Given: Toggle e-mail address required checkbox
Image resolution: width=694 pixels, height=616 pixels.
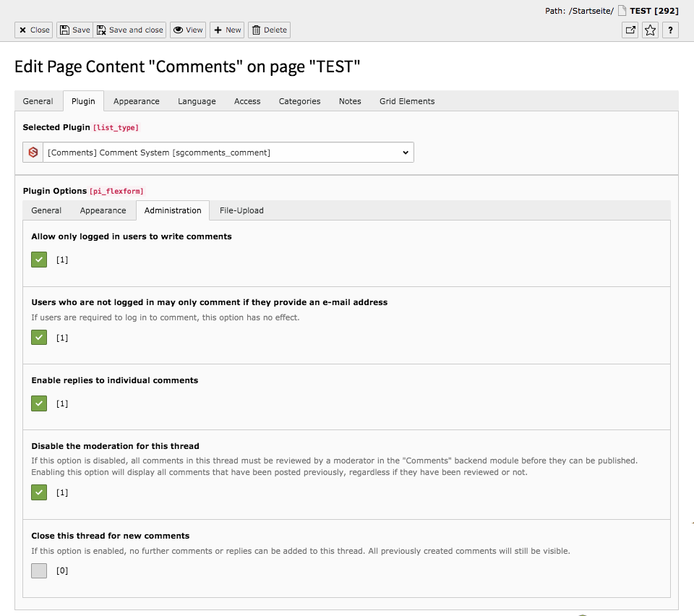Looking at the screenshot, I should [39, 337].
